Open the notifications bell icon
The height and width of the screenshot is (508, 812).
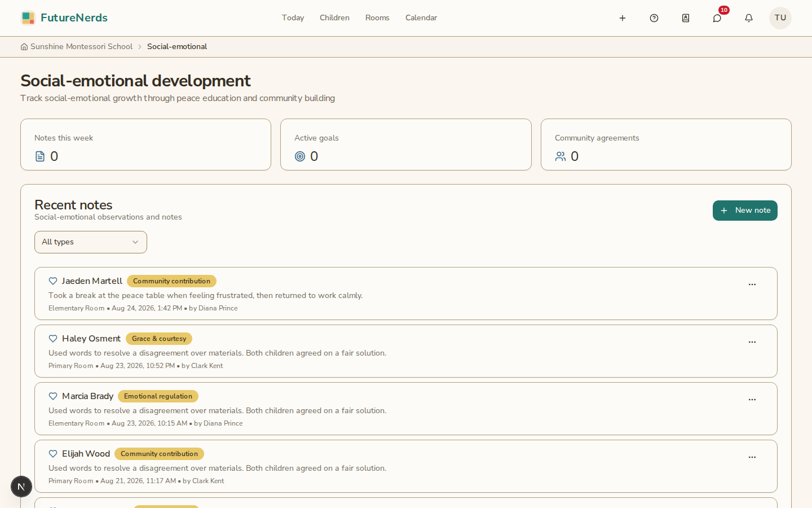[749, 18]
